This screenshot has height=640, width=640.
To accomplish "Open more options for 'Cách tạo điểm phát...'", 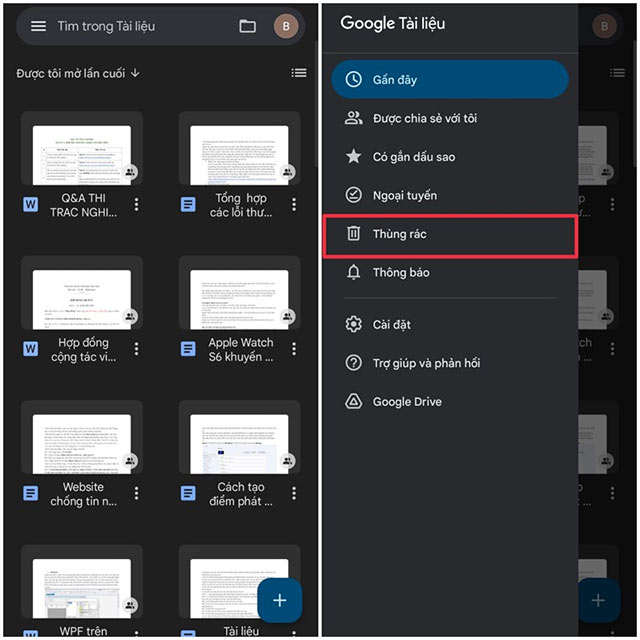I will [294, 493].
